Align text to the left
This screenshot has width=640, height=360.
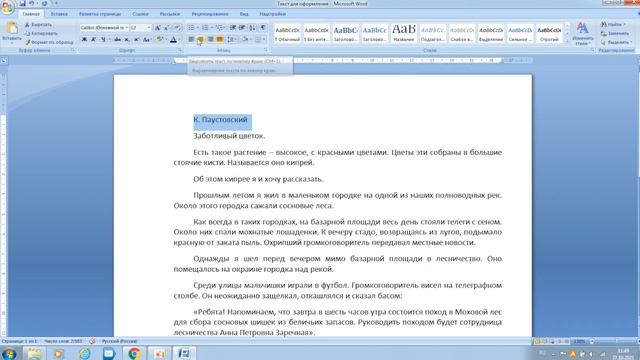[x=191, y=40]
